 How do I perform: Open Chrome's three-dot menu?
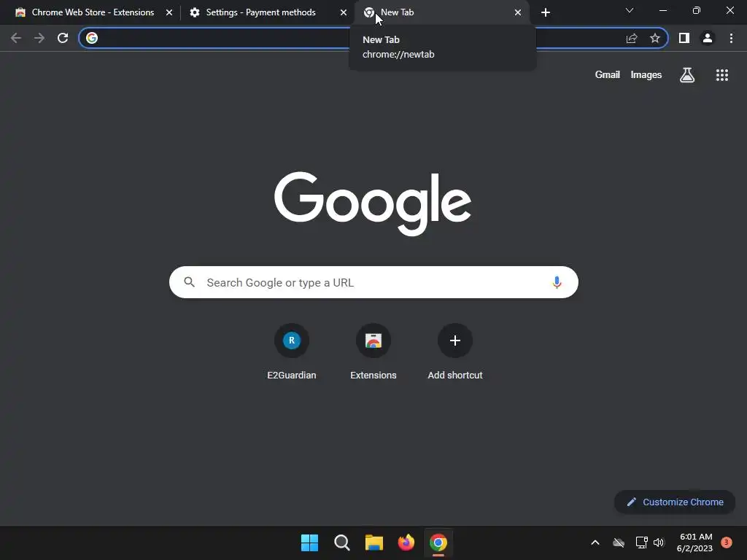731,38
